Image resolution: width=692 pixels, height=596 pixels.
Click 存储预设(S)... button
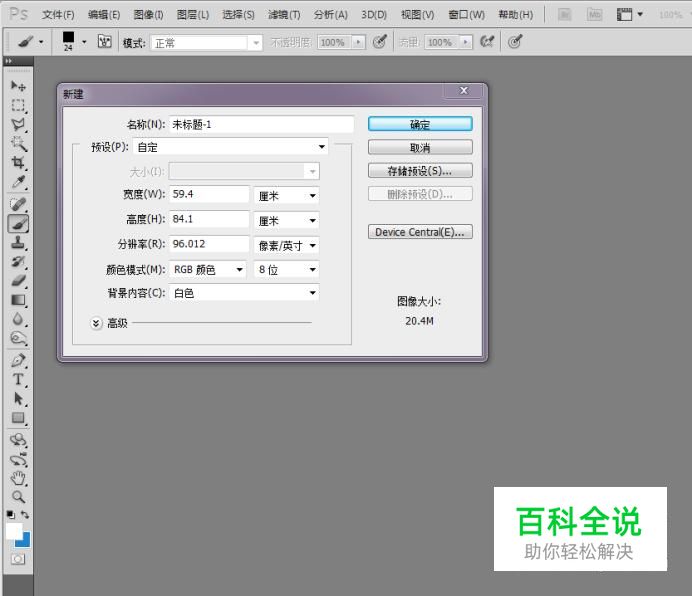coord(420,170)
